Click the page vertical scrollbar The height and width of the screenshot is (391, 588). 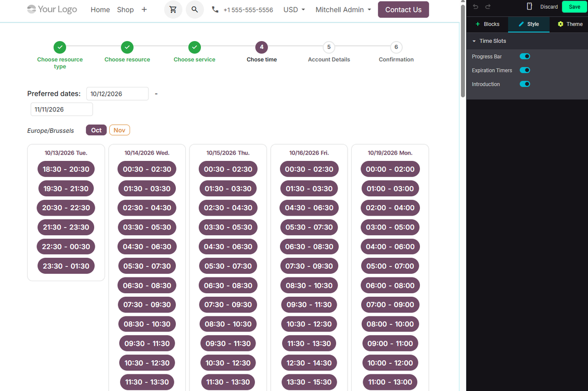tap(463, 51)
